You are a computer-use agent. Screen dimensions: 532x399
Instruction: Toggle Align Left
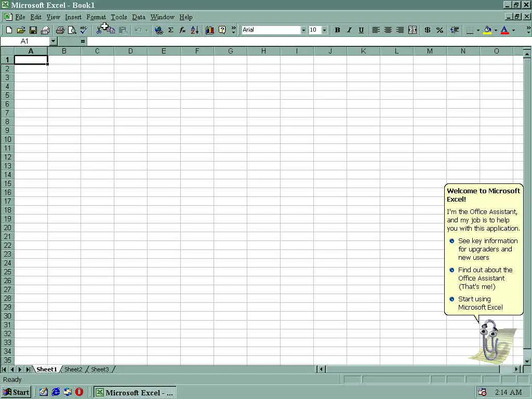point(376,30)
